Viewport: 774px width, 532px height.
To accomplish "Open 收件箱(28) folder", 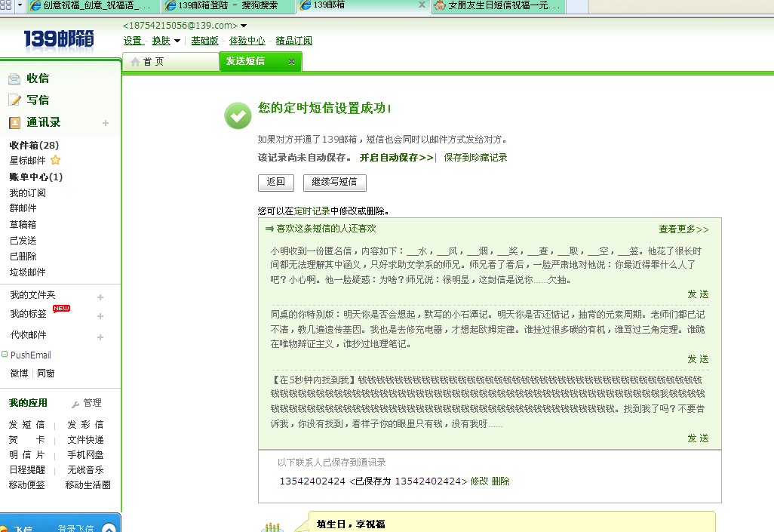I will coord(34,145).
